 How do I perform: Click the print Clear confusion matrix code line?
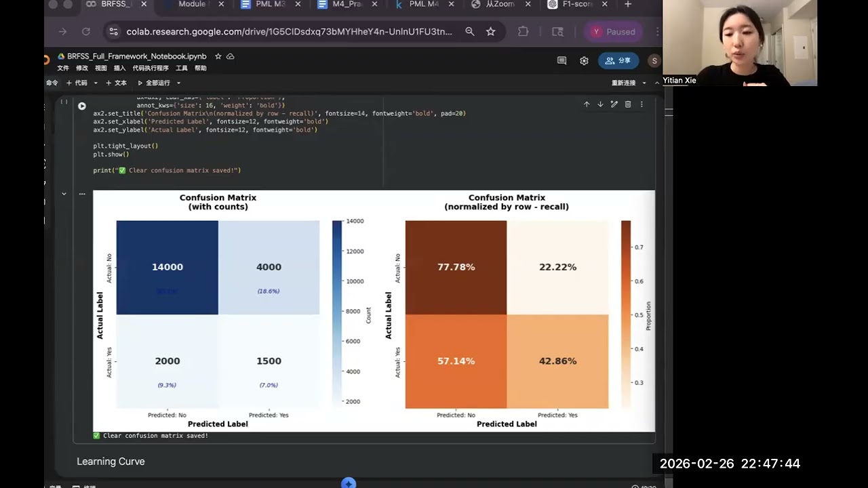tap(167, 170)
